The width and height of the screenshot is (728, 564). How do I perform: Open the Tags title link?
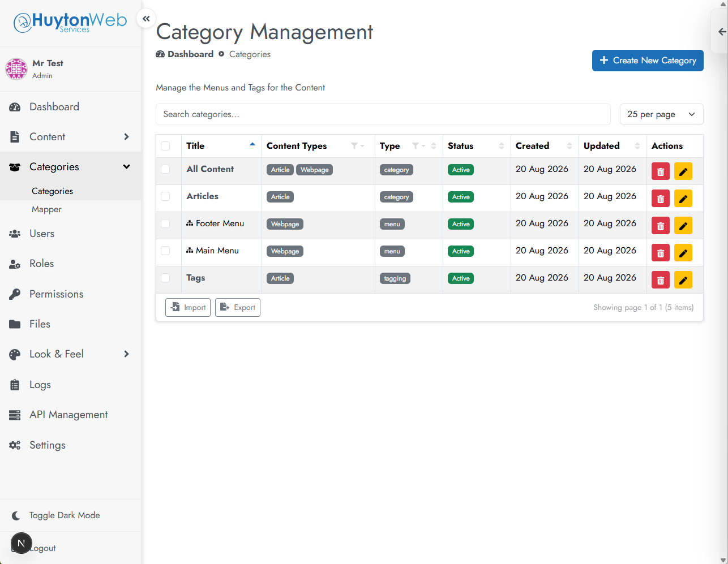[x=196, y=278]
